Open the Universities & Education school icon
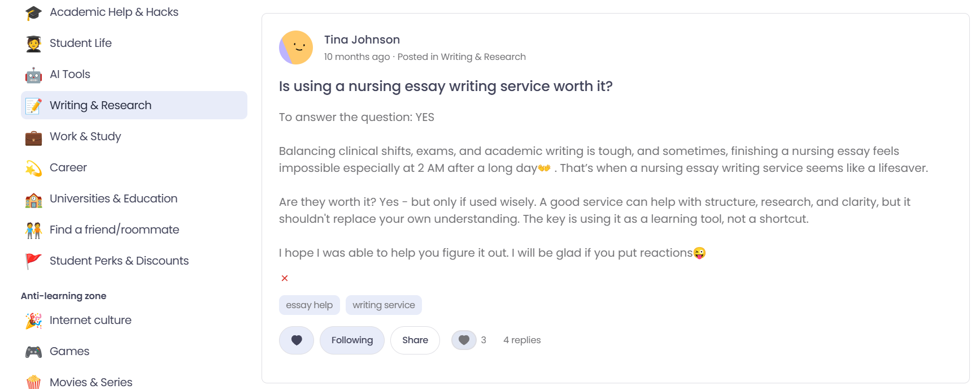 (x=33, y=198)
